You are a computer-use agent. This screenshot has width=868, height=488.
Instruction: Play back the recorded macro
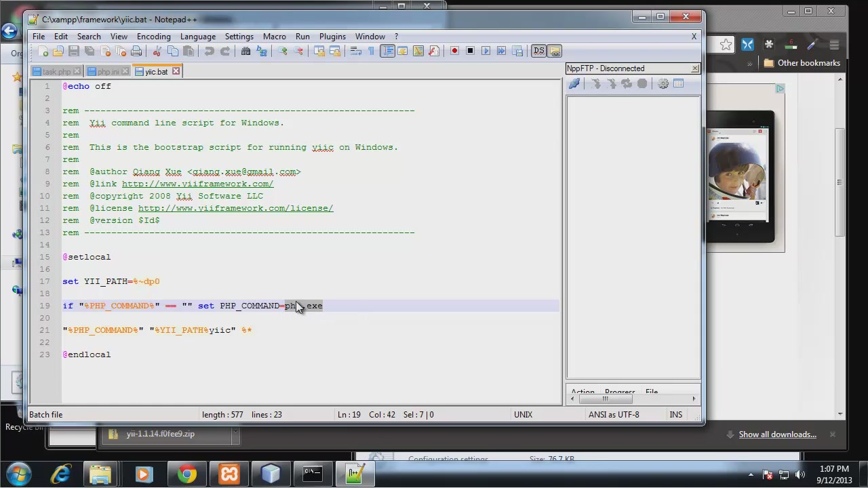coord(486,52)
